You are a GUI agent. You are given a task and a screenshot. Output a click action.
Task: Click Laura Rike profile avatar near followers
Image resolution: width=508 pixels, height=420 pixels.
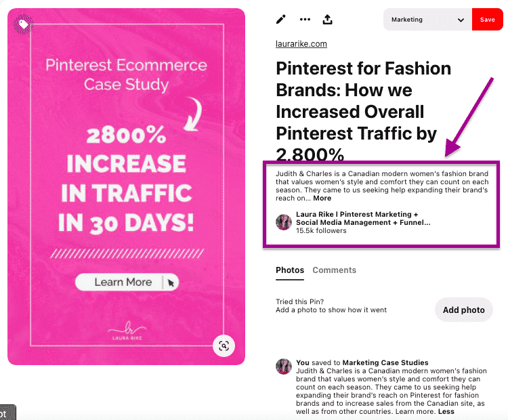click(x=284, y=222)
